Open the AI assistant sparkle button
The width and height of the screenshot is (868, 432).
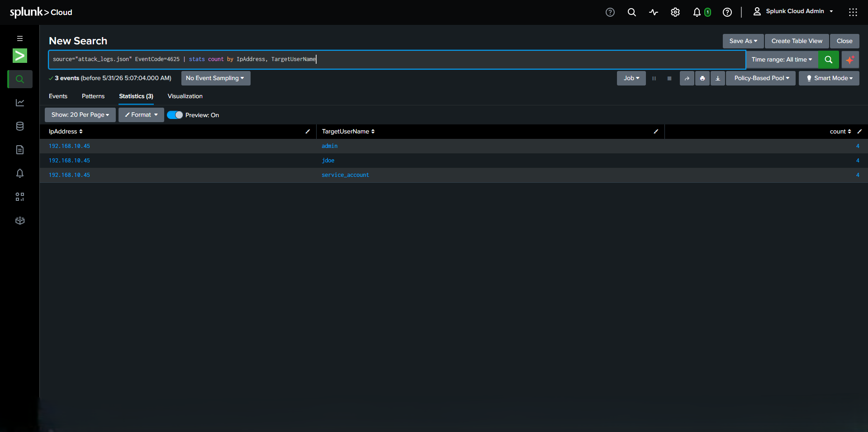(850, 59)
